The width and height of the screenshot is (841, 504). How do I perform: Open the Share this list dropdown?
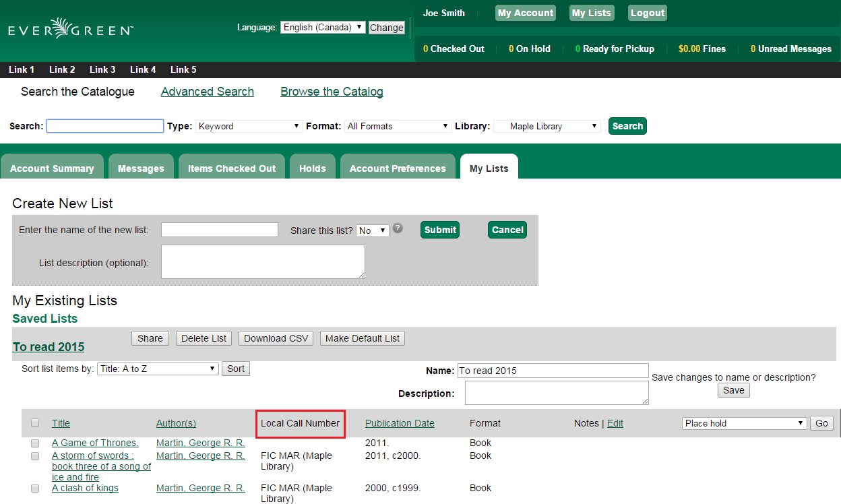373,230
